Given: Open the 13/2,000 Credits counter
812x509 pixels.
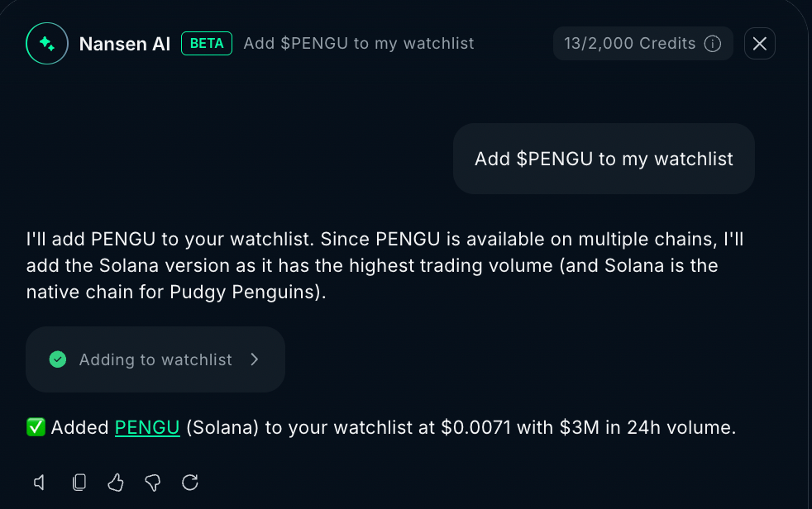Looking at the screenshot, I should pyautogui.click(x=632, y=44).
